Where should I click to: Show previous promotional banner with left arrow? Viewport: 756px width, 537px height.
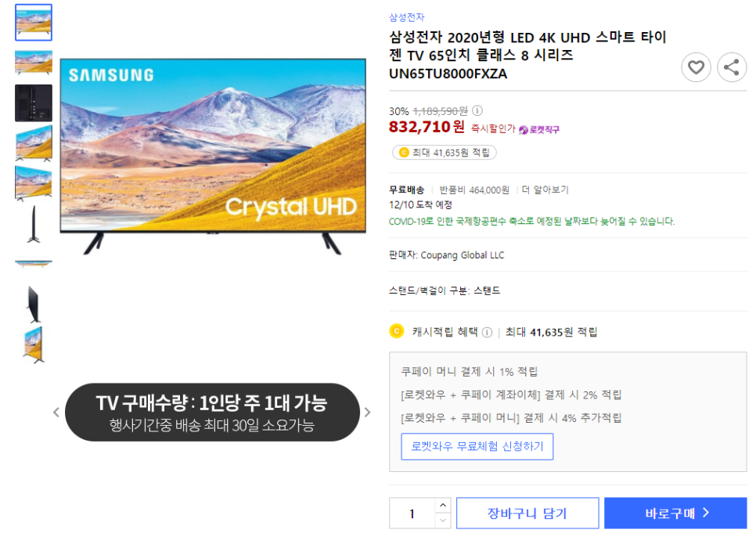[x=56, y=413]
